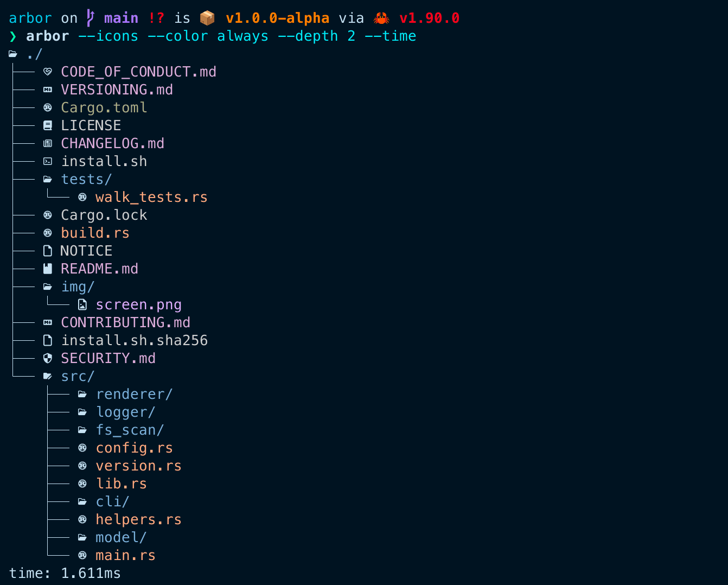
Task: Click the walk_tests.rs file name
Action: (x=151, y=197)
